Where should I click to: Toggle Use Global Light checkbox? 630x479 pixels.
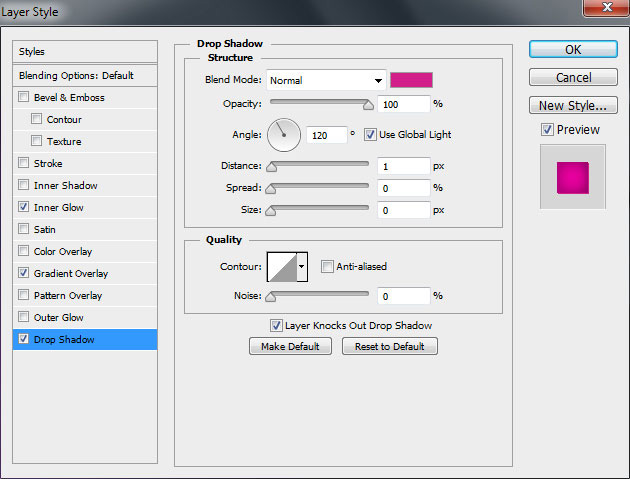tap(370, 134)
